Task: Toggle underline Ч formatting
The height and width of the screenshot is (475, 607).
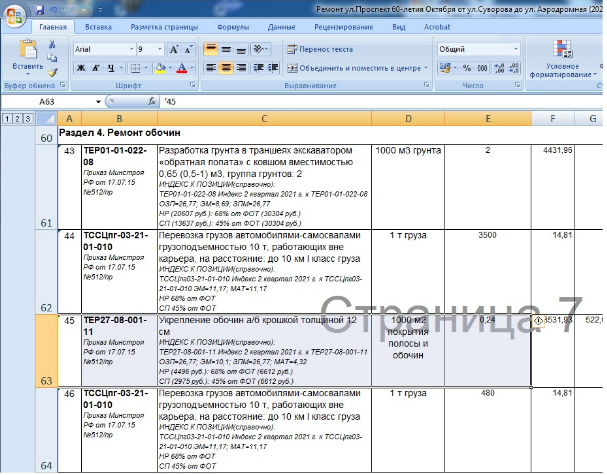Action: tap(111, 68)
